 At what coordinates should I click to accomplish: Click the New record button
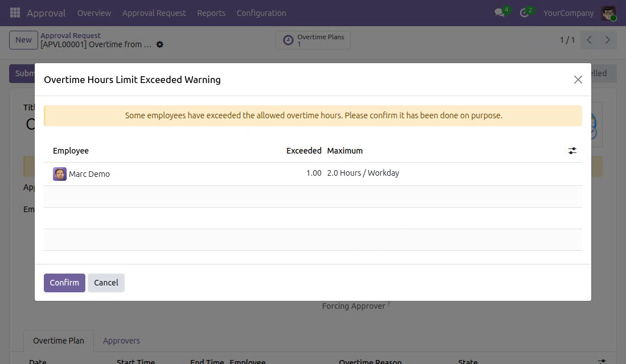[x=23, y=40]
